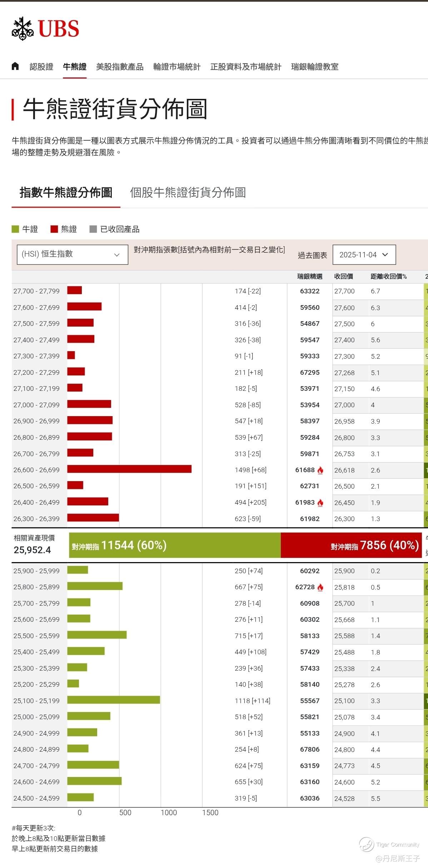Click value 494 [+205]

[251, 503]
